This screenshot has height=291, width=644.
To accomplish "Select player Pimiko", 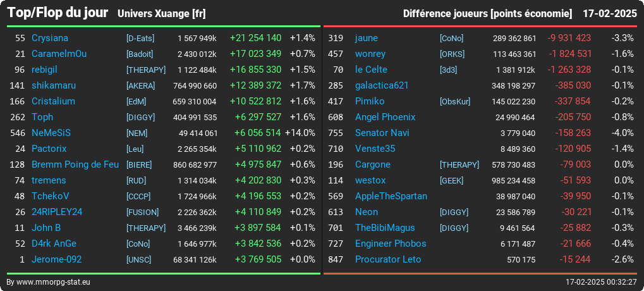I will (x=370, y=101).
